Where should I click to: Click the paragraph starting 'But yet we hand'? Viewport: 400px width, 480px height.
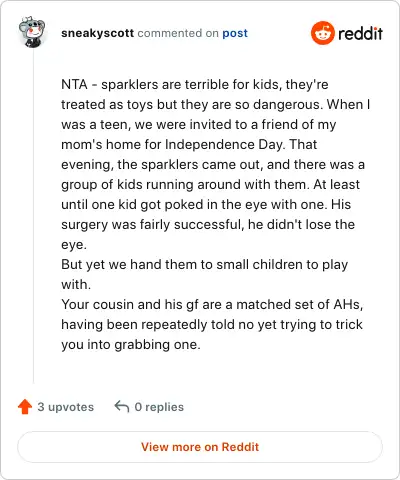click(x=205, y=275)
